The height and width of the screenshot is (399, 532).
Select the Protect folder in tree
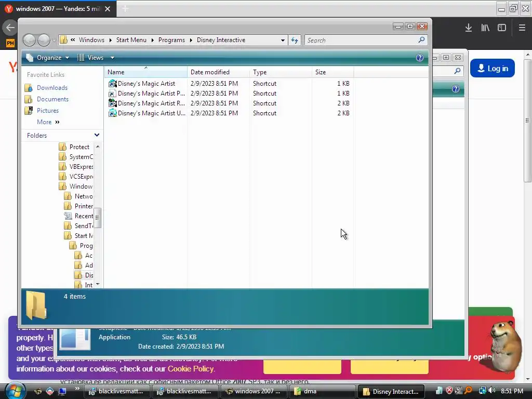pos(75,147)
